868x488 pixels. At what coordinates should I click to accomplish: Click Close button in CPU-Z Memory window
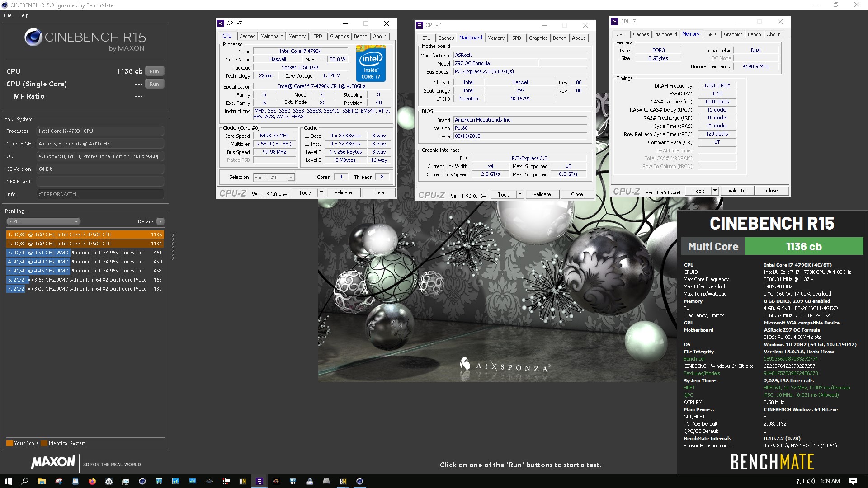tap(772, 191)
